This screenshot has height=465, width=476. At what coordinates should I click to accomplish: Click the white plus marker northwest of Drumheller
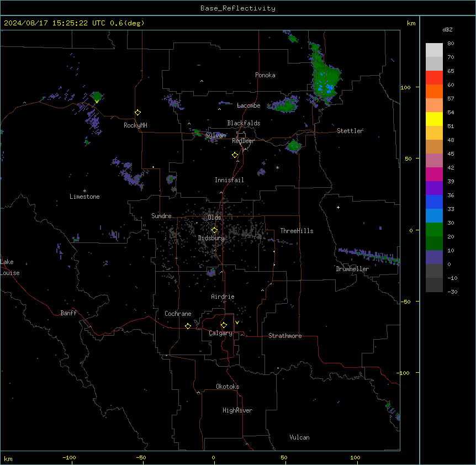[338, 207]
